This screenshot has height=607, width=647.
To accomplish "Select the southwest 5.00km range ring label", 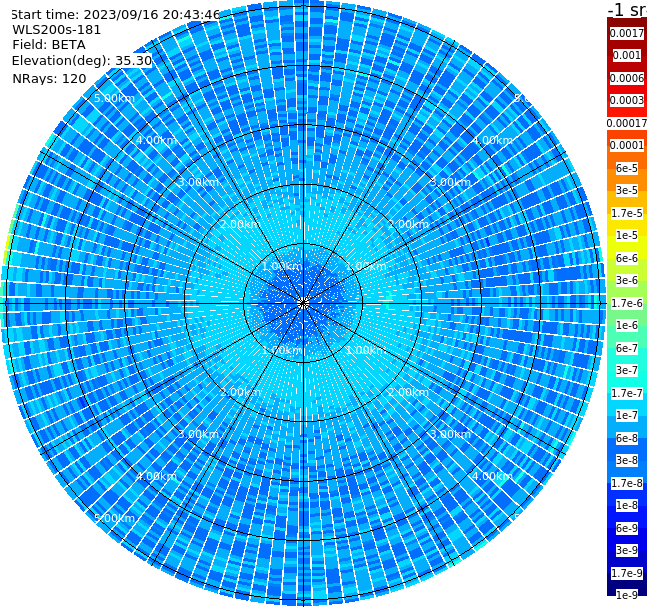I will [x=114, y=518].
